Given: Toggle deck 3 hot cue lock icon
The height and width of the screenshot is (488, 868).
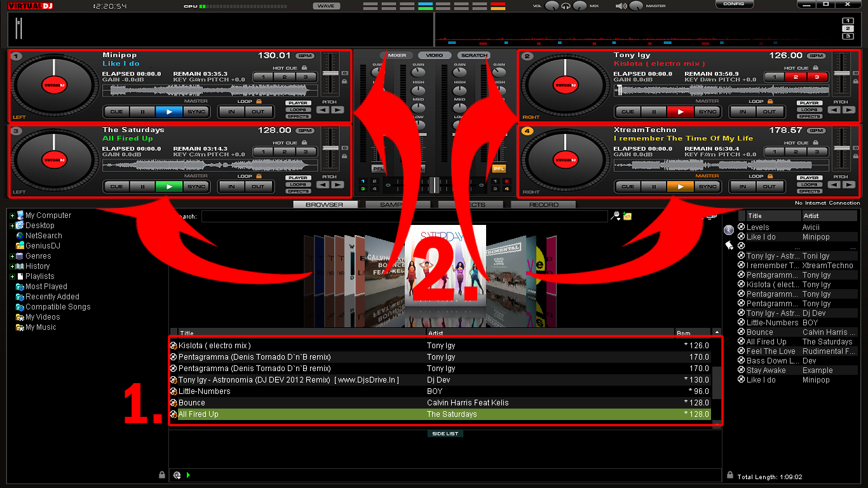Looking at the screenshot, I should click(304, 143).
